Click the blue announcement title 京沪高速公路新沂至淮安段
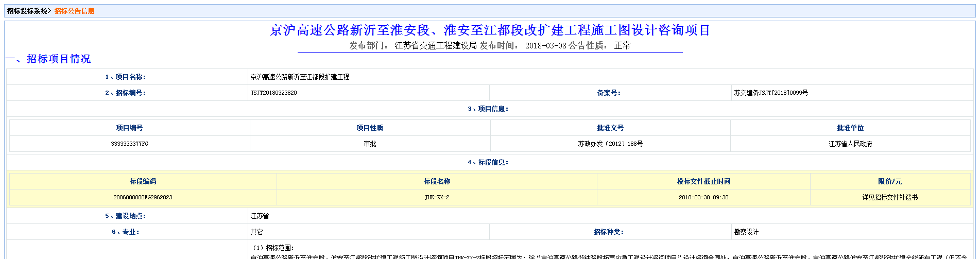 click(490, 30)
